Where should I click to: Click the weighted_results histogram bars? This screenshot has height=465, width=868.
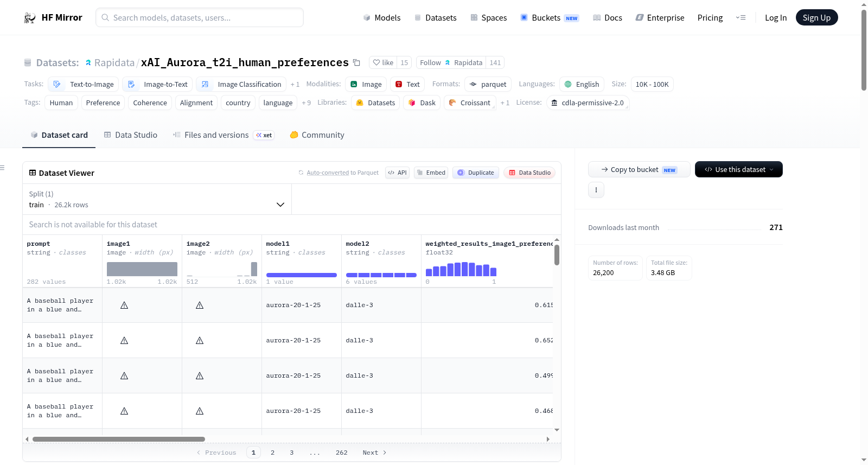(461, 269)
